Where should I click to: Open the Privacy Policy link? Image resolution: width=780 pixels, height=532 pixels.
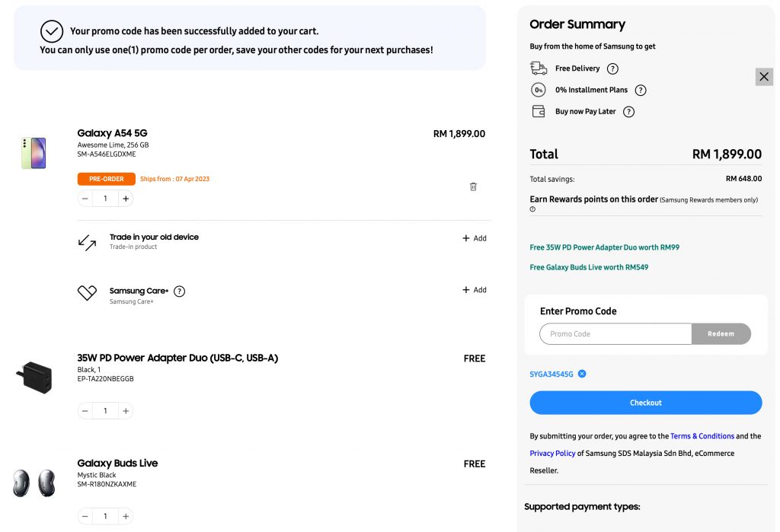552,454
